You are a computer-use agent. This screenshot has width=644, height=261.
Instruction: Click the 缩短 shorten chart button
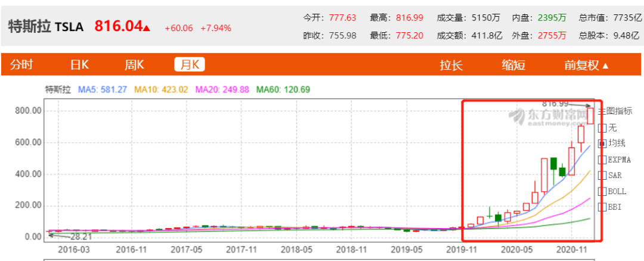click(x=513, y=65)
